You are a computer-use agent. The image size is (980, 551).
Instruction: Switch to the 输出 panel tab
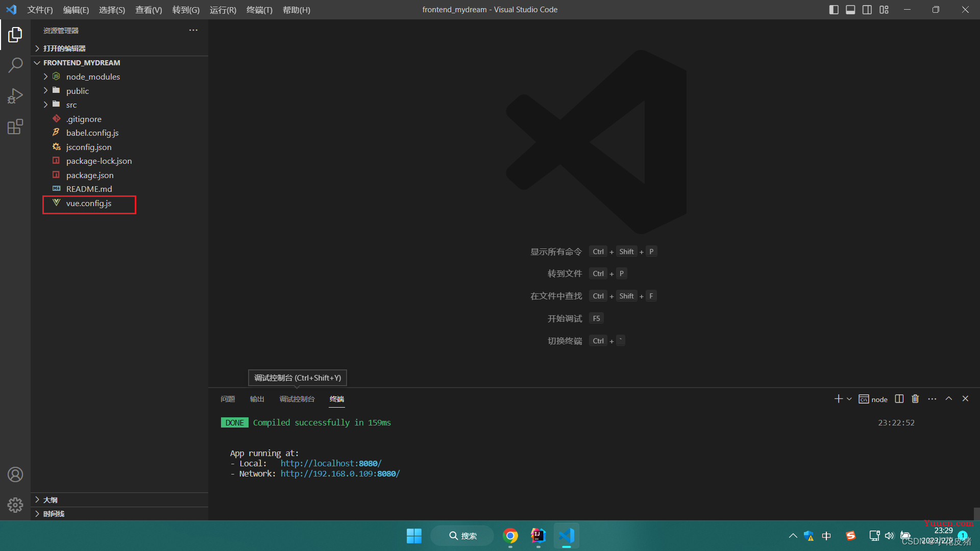coord(257,399)
